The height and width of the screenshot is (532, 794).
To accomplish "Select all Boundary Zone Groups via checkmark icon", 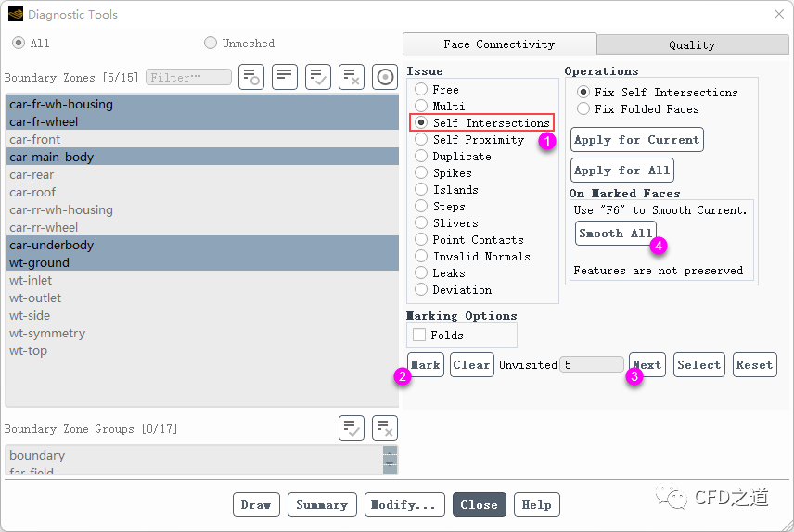I will click(352, 427).
